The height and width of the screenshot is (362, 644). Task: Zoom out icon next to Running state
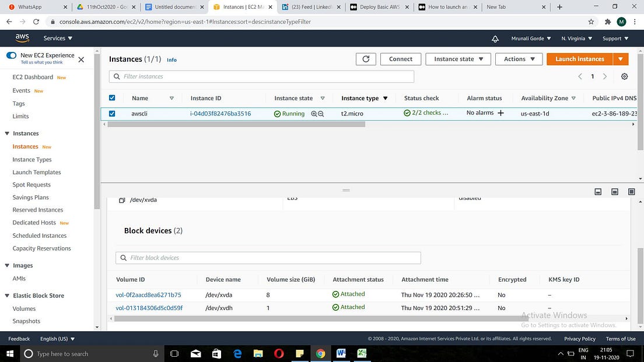[x=321, y=114]
